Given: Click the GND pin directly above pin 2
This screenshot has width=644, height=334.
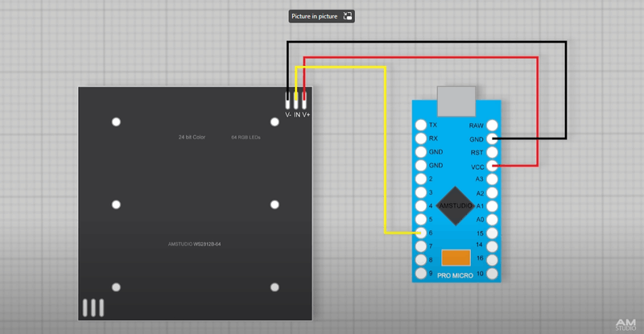Looking at the screenshot, I should pos(420,165).
